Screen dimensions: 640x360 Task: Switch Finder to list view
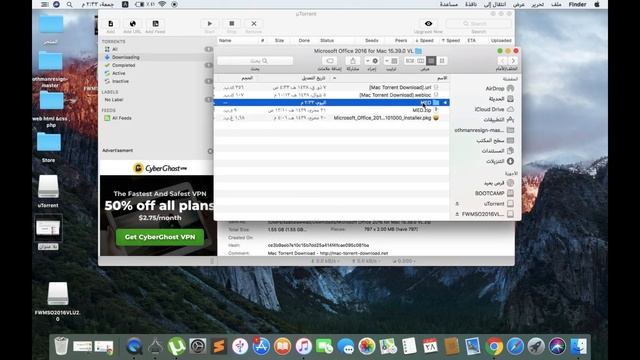(431, 61)
